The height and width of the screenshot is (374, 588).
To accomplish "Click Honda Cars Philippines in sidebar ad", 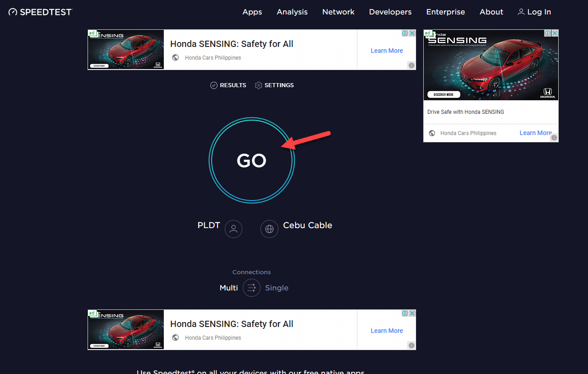I will point(468,133).
